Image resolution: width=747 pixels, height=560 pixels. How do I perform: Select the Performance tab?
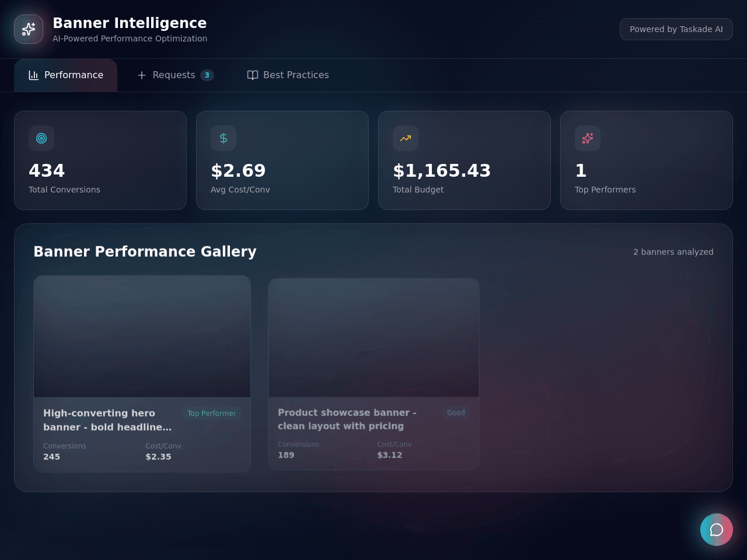click(x=66, y=75)
